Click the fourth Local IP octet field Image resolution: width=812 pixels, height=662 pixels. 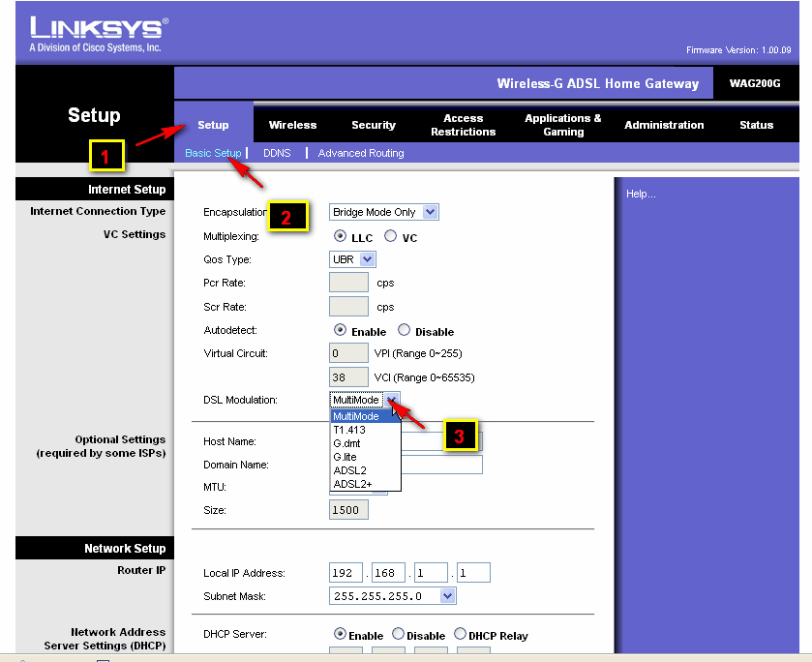(473, 573)
